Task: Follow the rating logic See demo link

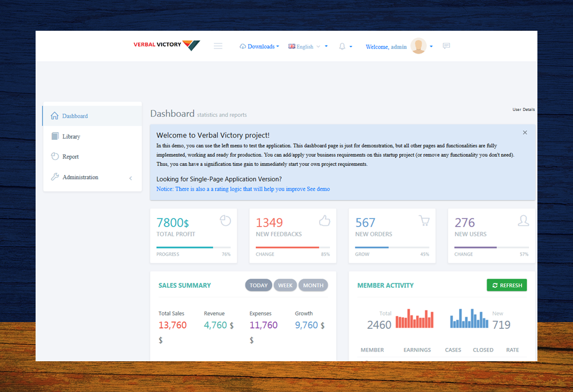Action: [x=318, y=189]
